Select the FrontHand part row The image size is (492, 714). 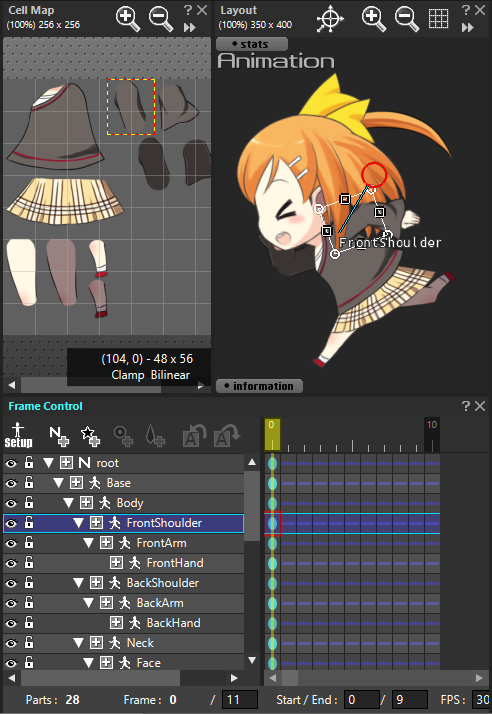point(123,563)
